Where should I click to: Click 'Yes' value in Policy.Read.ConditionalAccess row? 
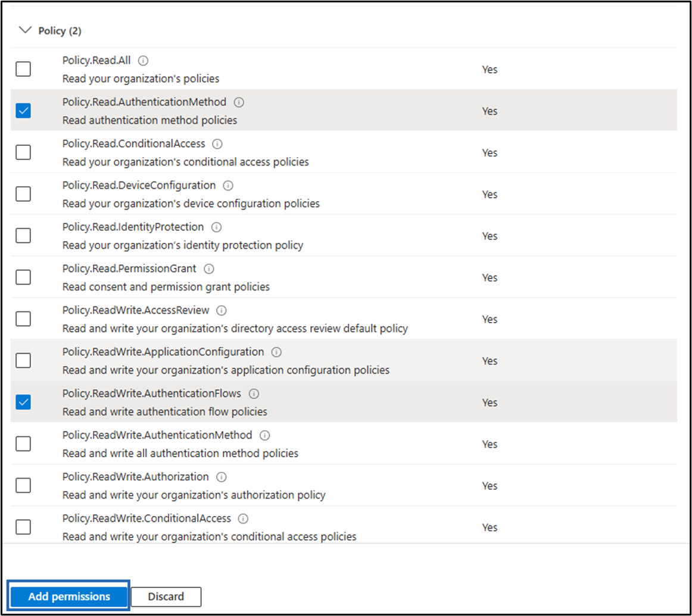coord(490,153)
